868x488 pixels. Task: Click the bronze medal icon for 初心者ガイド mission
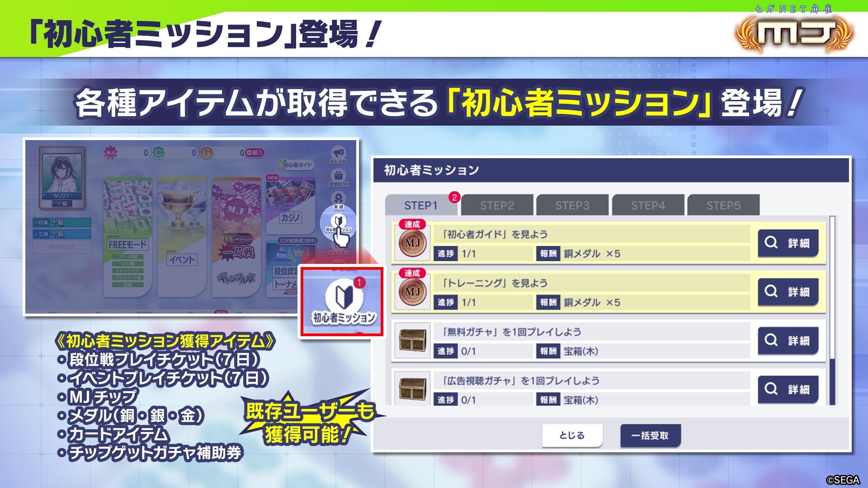click(413, 244)
